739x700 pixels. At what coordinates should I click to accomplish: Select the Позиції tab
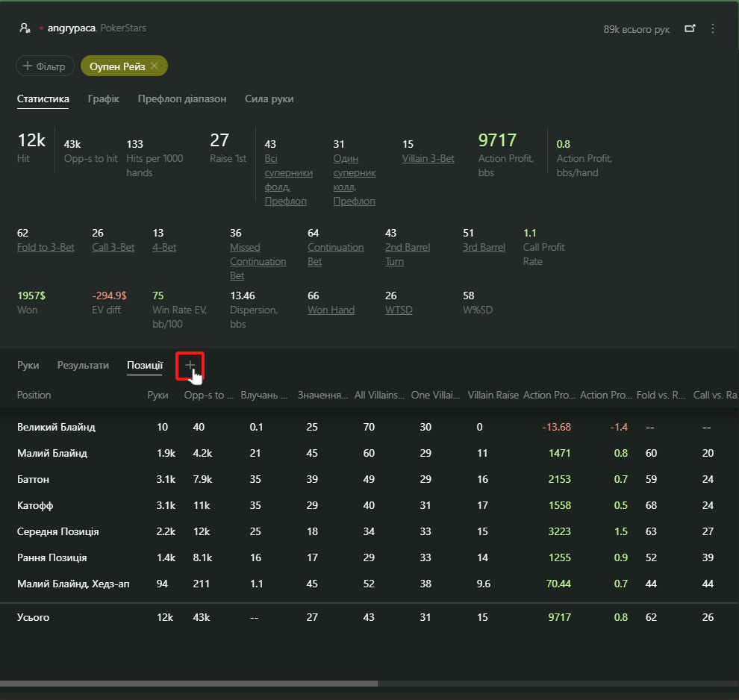(x=145, y=365)
